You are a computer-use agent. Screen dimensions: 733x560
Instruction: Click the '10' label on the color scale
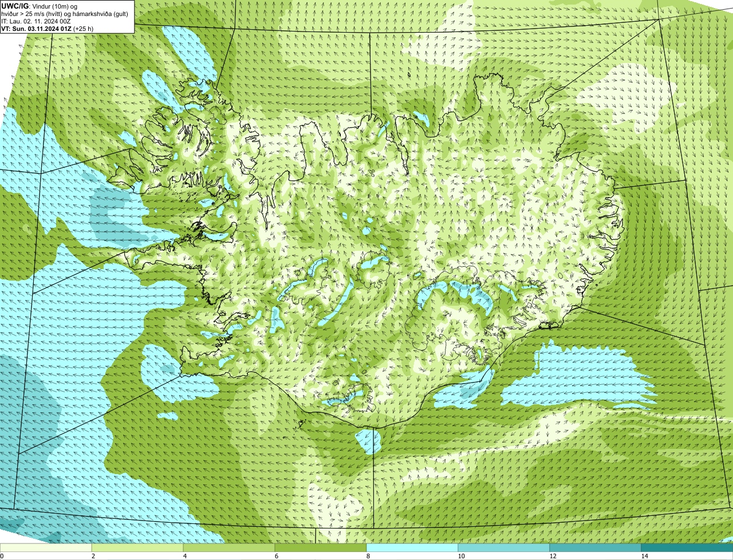coord(461,556)
